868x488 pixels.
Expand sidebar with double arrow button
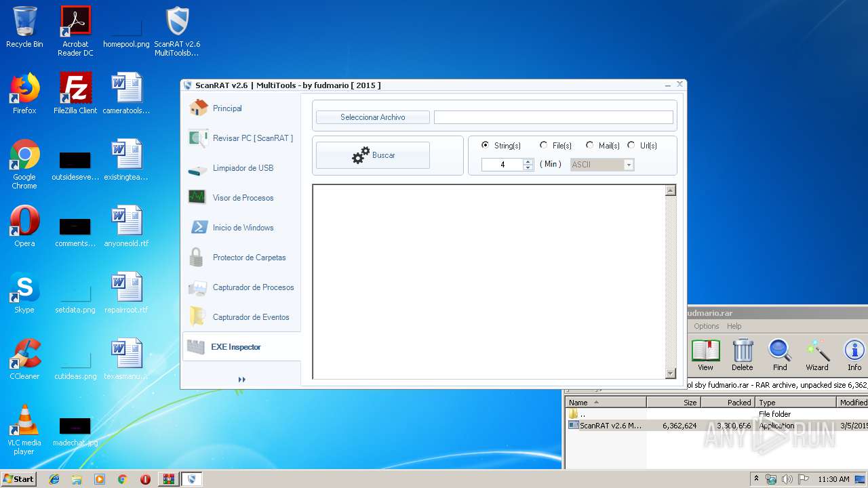[241, 380]
